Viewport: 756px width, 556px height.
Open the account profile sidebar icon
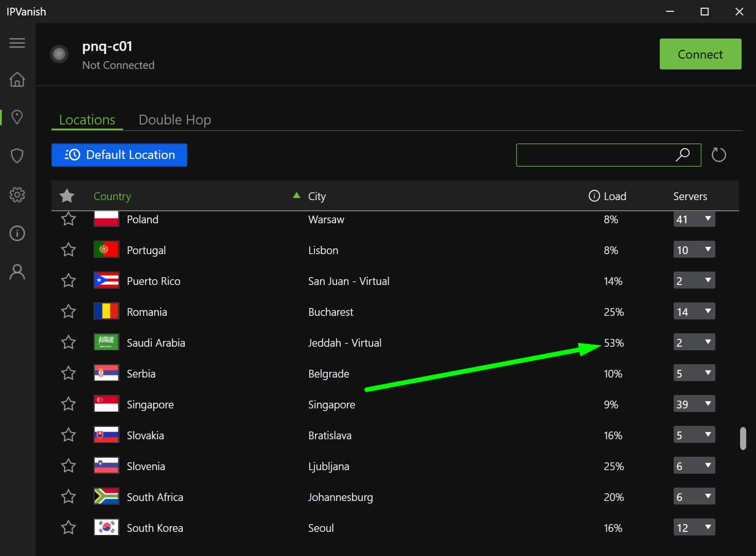[17, 272]
